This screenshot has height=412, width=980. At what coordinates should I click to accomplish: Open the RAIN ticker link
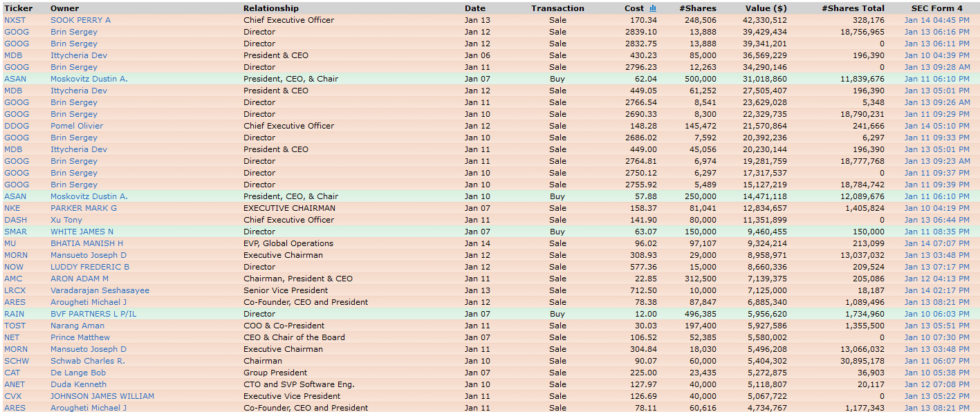14,314
